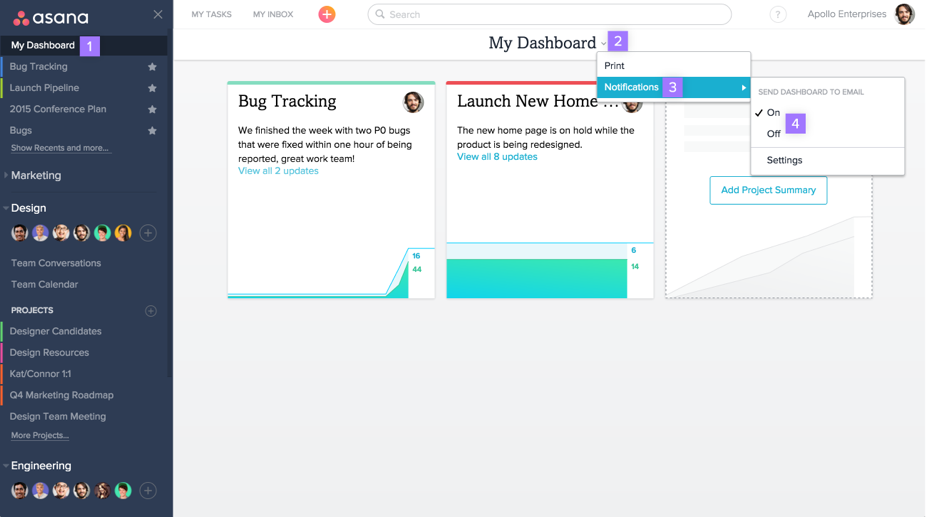927x517 pixels.
Task: Unstar the Bug Tracking favorite
Action: (152, 67)
